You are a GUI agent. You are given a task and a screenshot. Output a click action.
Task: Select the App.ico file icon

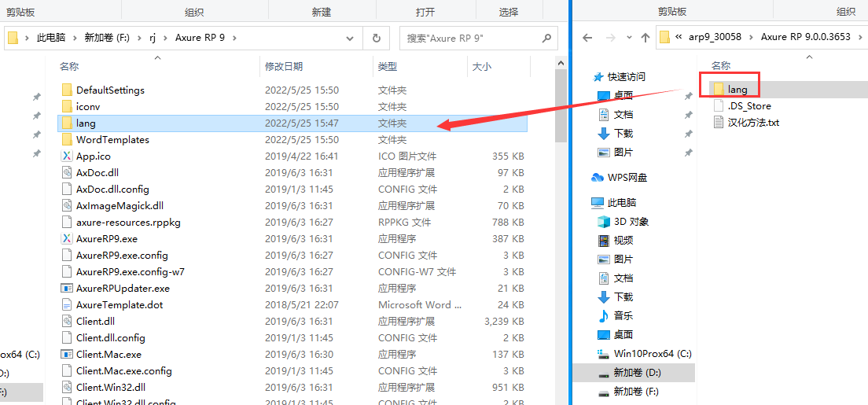click(x=67, y=156)
